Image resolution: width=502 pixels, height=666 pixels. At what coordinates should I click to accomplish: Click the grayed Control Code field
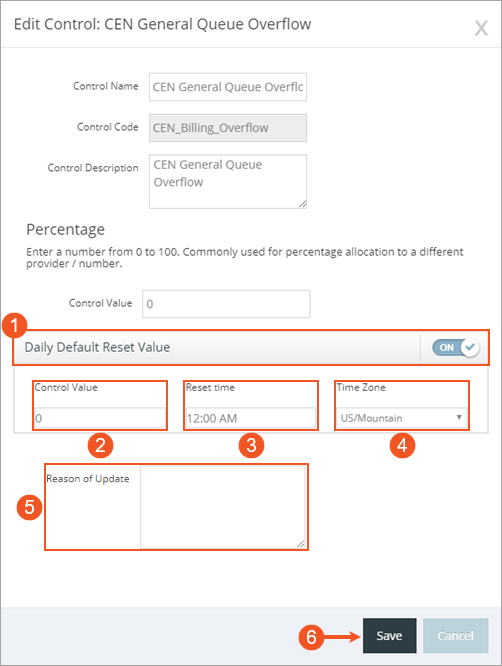click(x=228, y=128)
